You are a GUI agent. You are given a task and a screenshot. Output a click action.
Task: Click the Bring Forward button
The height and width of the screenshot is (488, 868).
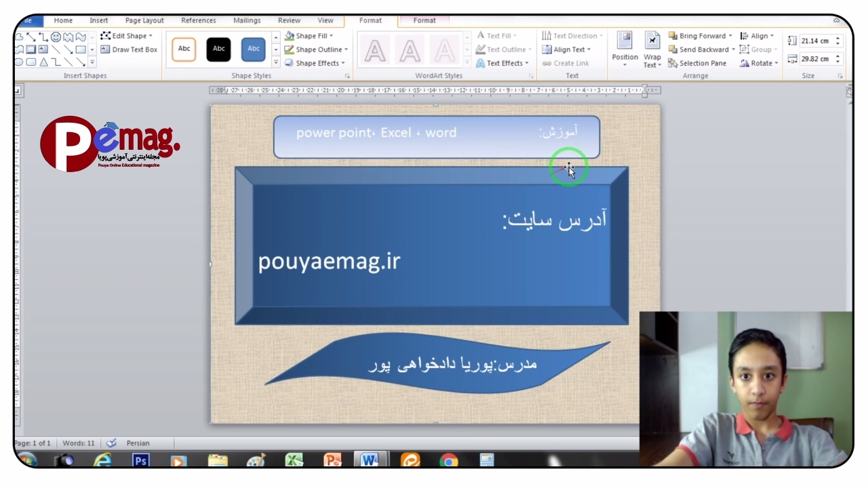click(701, 36)
